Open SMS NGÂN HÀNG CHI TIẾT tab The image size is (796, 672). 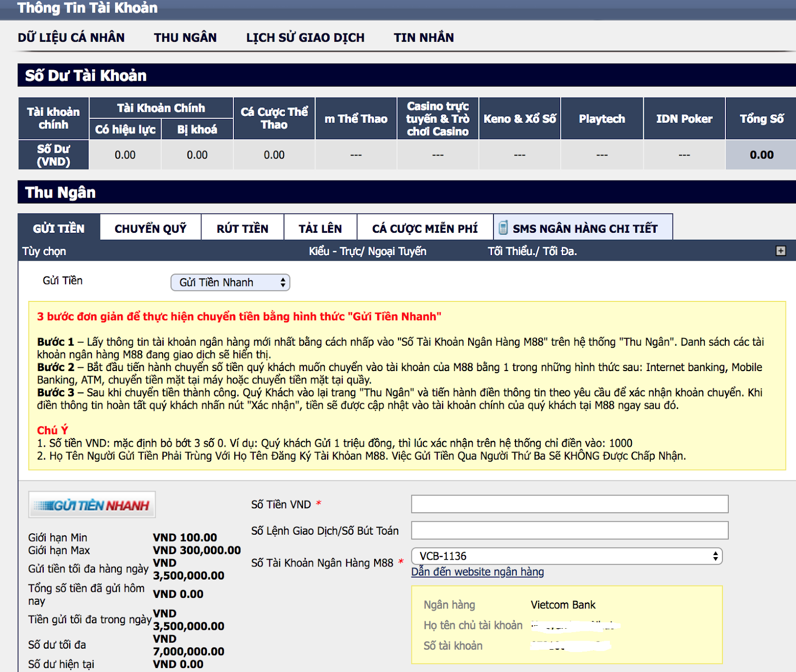(583, 228)
